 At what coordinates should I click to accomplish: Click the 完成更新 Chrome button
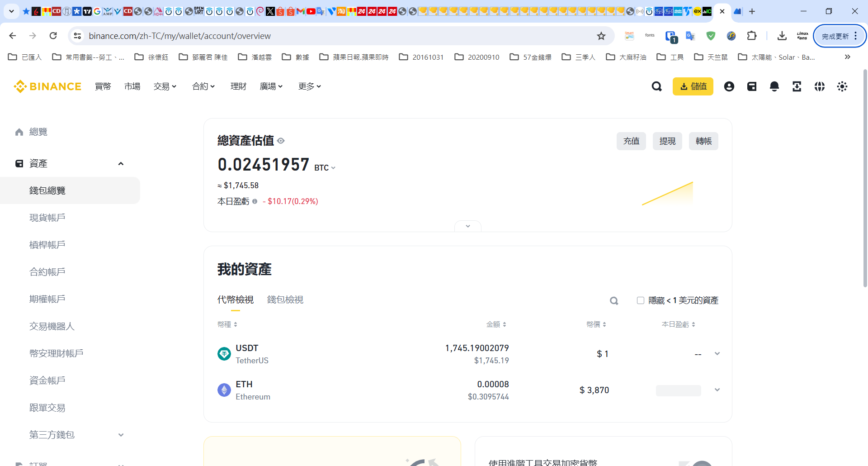(x=840, y=36)
